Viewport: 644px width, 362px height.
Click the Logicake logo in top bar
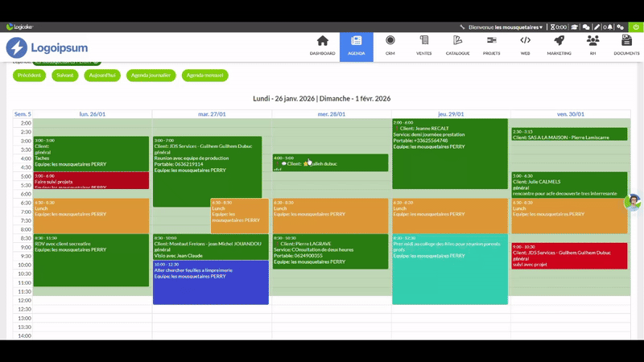point(19,27)
